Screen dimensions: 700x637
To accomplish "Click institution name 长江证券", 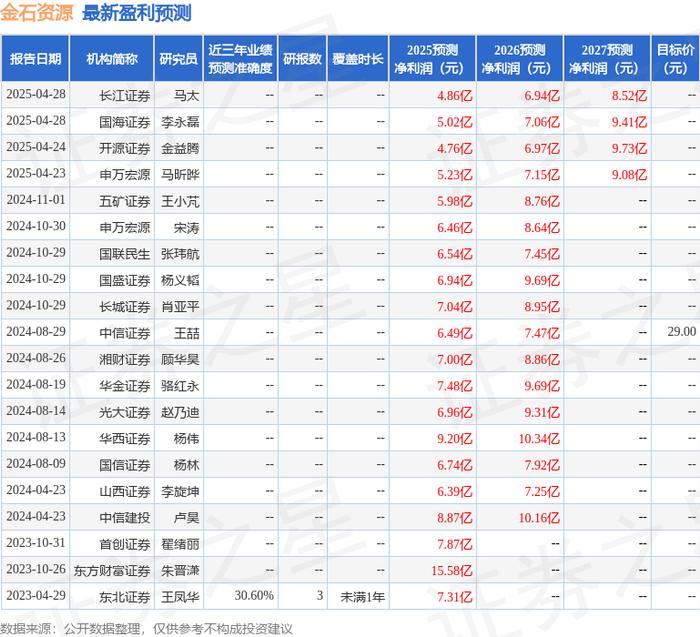I will click(x=125, y=96).
